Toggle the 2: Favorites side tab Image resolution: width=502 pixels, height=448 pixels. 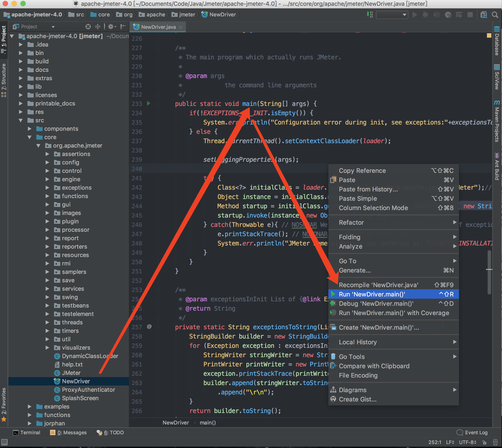click(x=4, y=405)
